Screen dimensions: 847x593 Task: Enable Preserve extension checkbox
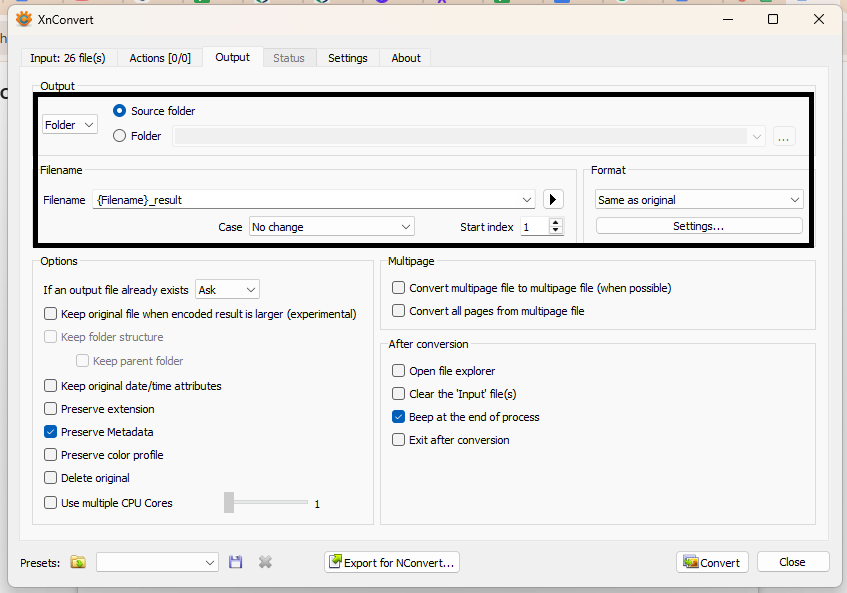[50, 409]
